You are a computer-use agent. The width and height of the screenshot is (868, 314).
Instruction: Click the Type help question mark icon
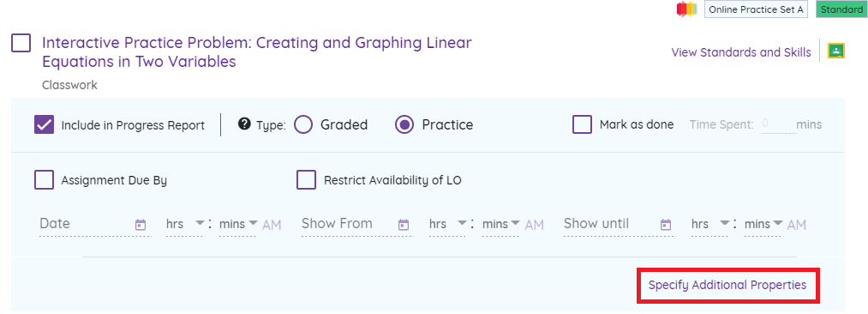pos(244,124)
